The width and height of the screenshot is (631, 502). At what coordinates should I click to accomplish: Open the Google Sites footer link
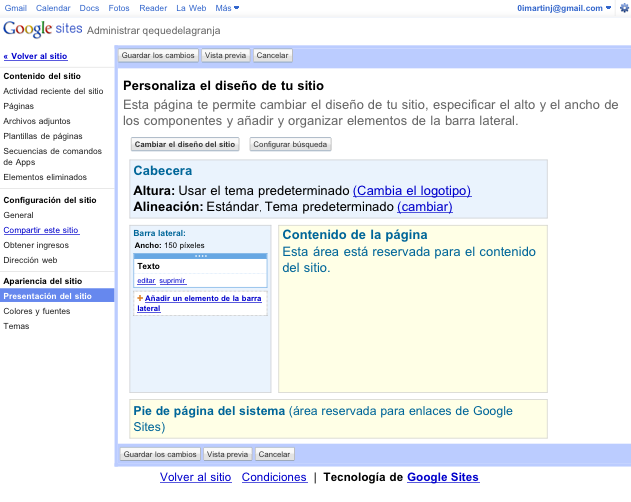pyautogui.click(x=443, y=477)
